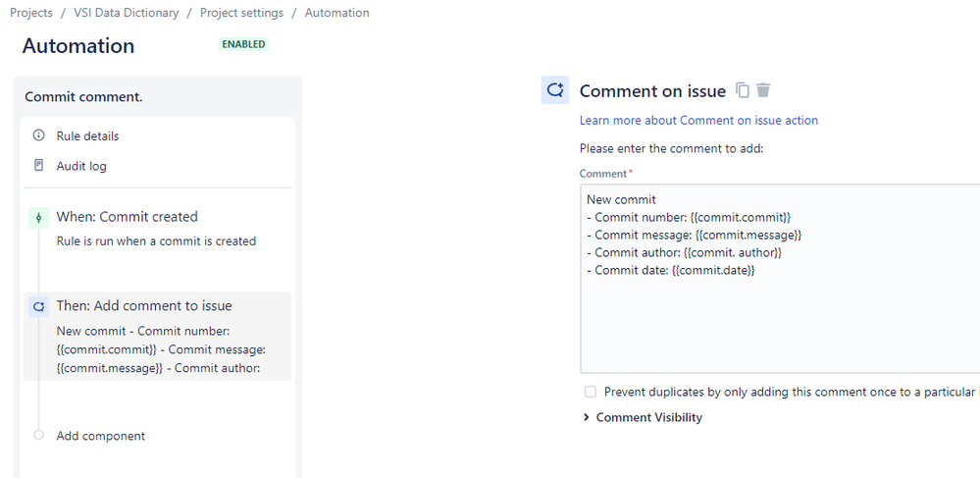Click the Audit log document icon
Viewport: 980px width, 478px height.
pos(39,166)
